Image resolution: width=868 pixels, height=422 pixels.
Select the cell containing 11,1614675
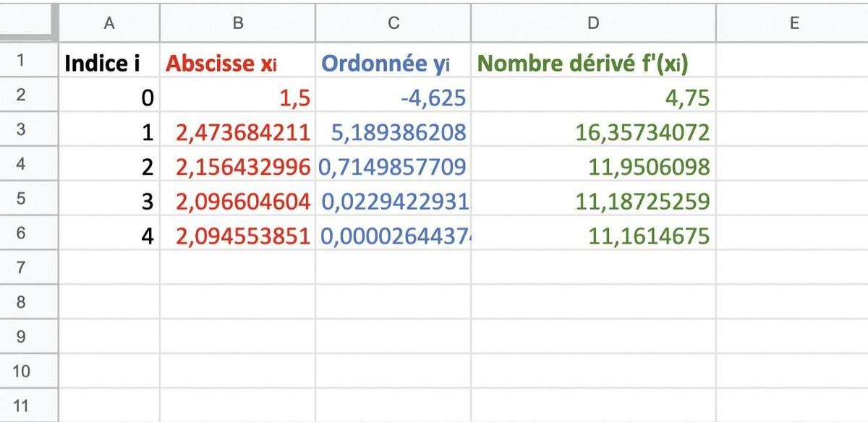[x=593, y=235]
